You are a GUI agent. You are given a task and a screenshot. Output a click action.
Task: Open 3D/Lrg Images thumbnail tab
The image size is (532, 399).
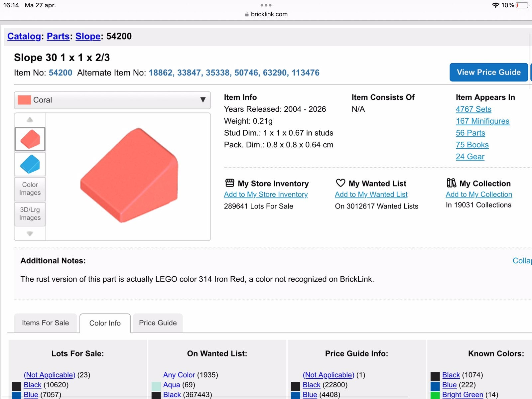(x=30, y=214)
